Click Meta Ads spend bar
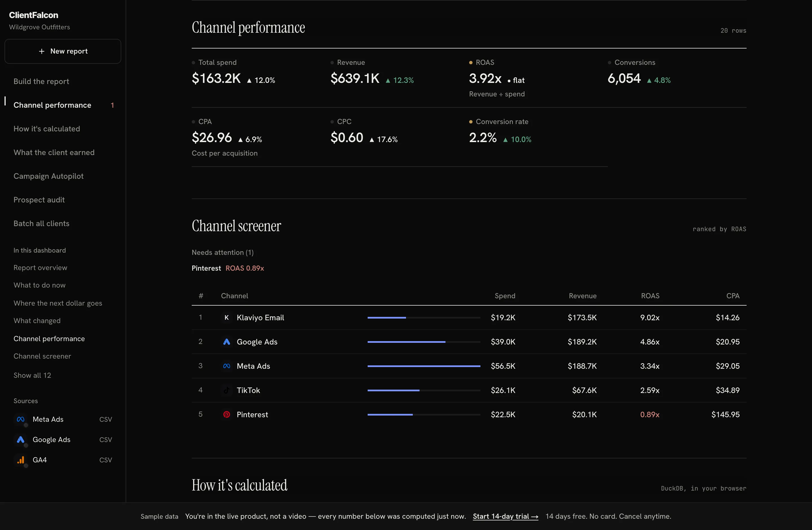The image size is (812, 530). coord(424,366)
